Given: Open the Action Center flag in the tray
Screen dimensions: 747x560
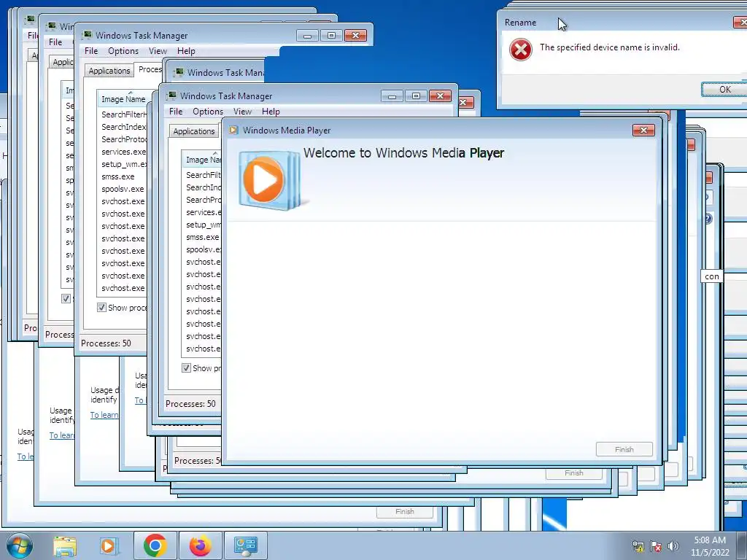Looking at the screenshot, I should coord(656,546).
